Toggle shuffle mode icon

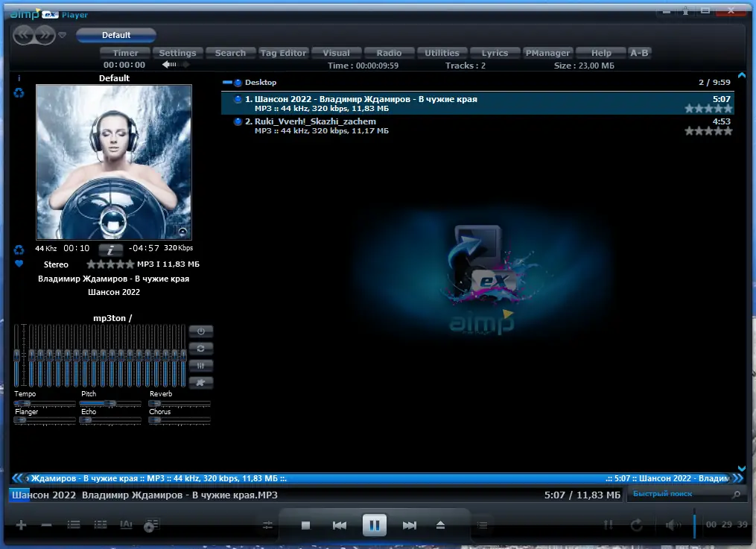(609, 525)
